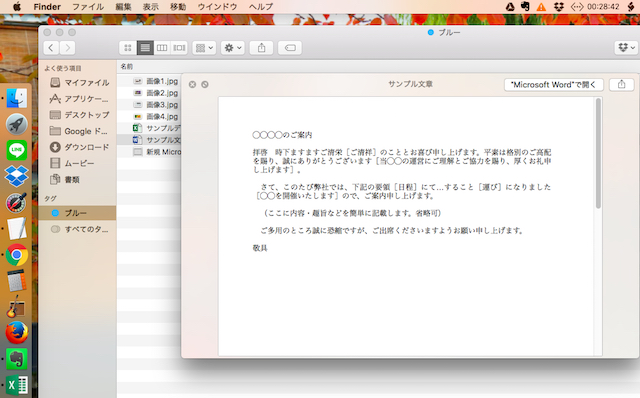Select Google Drive folder in the sidebar
Screen dimensions: 640x398
(x=79, y=131)
